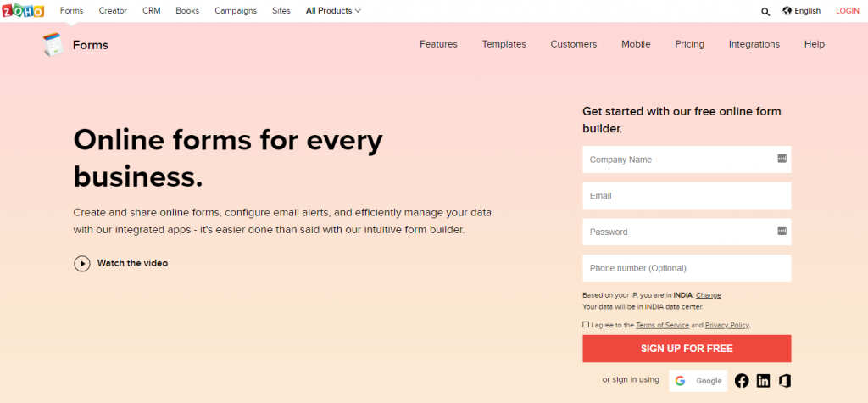Open Forms in the top product bar
This screenshot has width=868, height=403.
(x=72, y=10)
